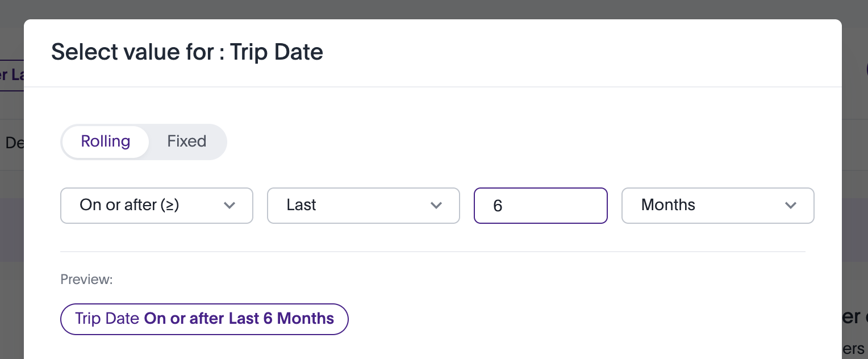This screenshot has width=868, height=359.
Task: Focus the number field containing 6
Action: pyautogui.click(x=540, y=205)
